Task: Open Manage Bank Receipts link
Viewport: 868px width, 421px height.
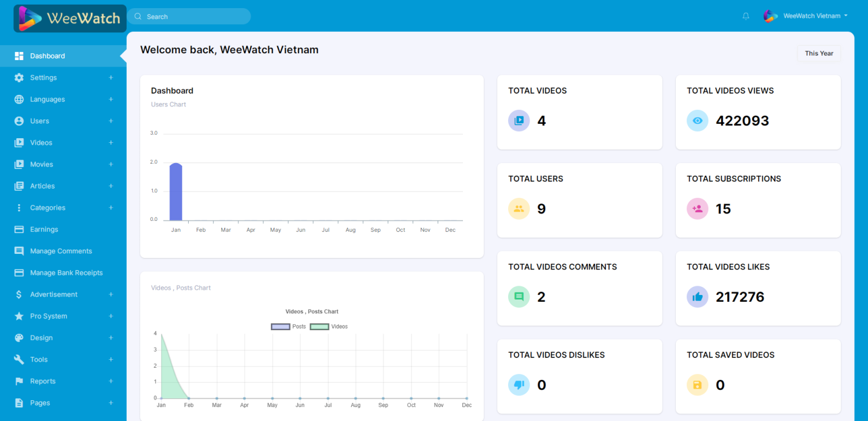Action: 66,273
